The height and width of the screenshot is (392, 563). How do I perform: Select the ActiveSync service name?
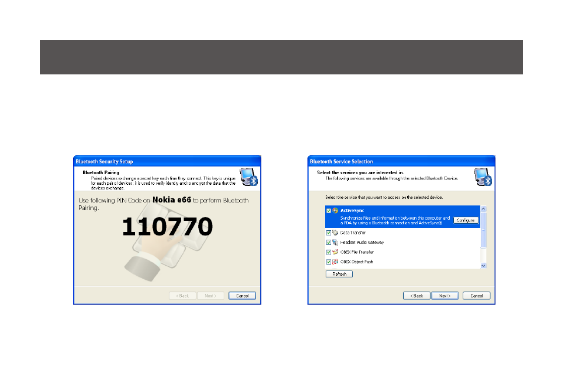point(352,211)
